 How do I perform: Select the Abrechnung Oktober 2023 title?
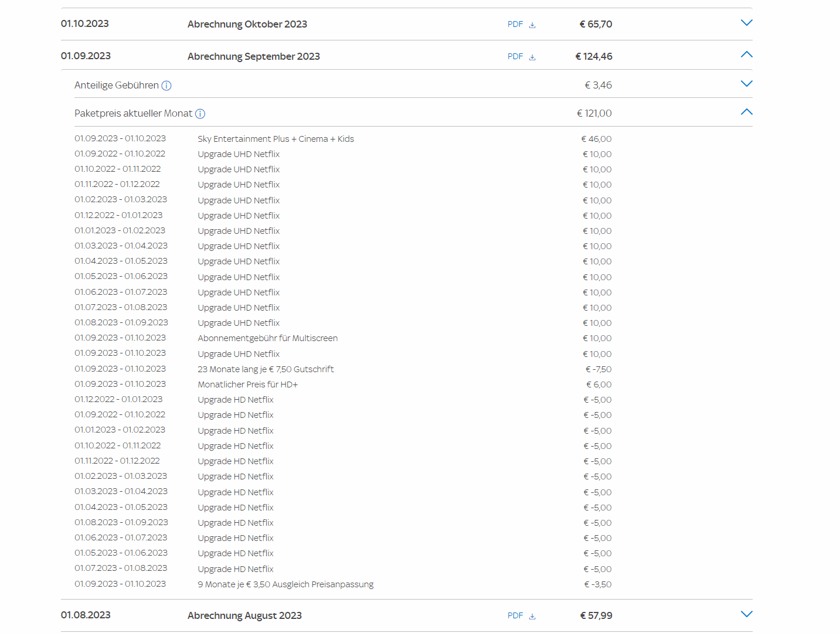click(x=247, y=24)
